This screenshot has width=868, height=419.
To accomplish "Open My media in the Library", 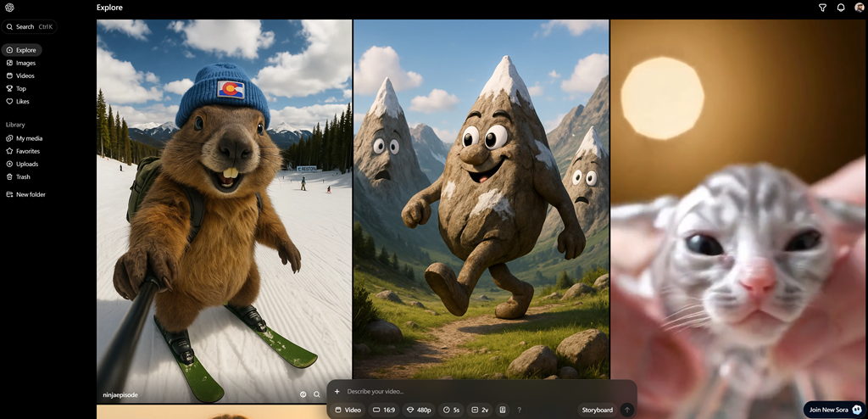I will click(29, 138).
